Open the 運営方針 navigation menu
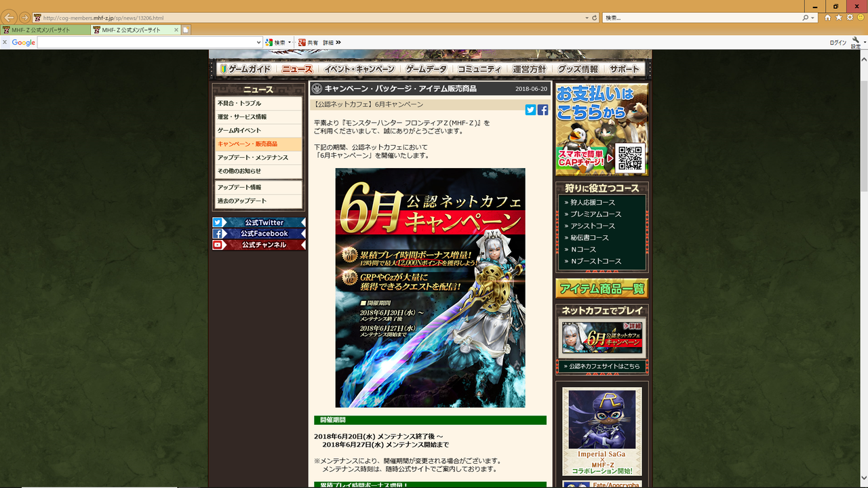Screen dimensions: 868x488 530,69
